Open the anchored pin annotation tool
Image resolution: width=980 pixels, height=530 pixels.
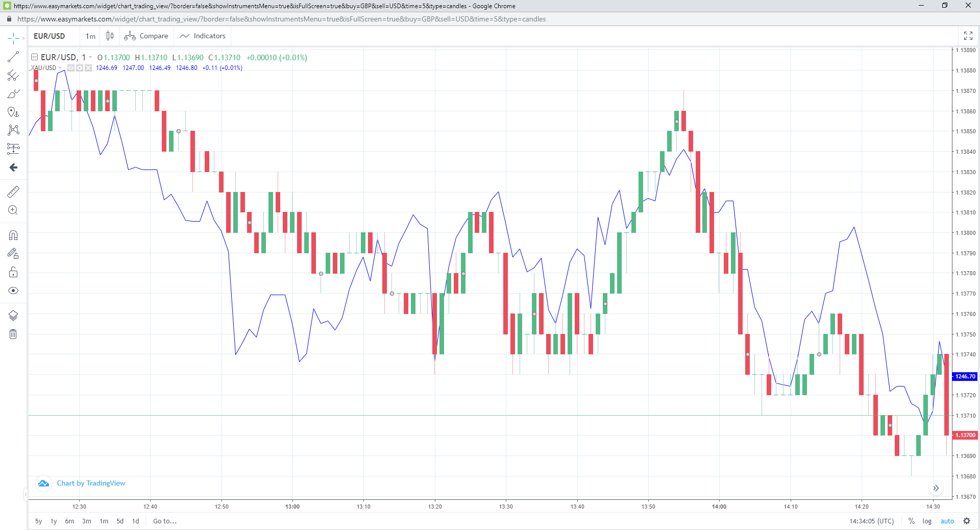(13, 112)
